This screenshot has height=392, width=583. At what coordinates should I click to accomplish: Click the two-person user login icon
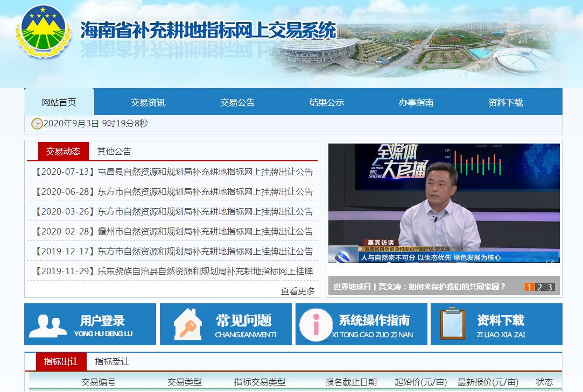47,325
